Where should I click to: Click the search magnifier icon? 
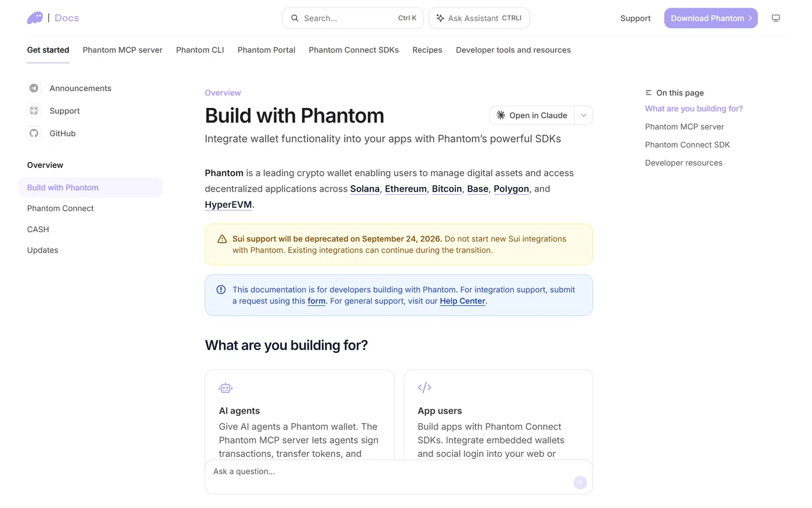295,18
